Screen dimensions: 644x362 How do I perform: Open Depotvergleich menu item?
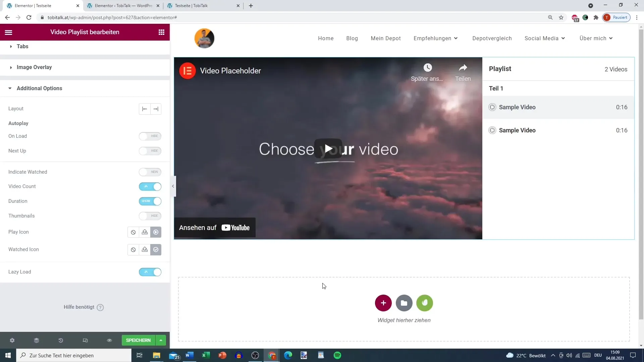click(x=492, y=38)
